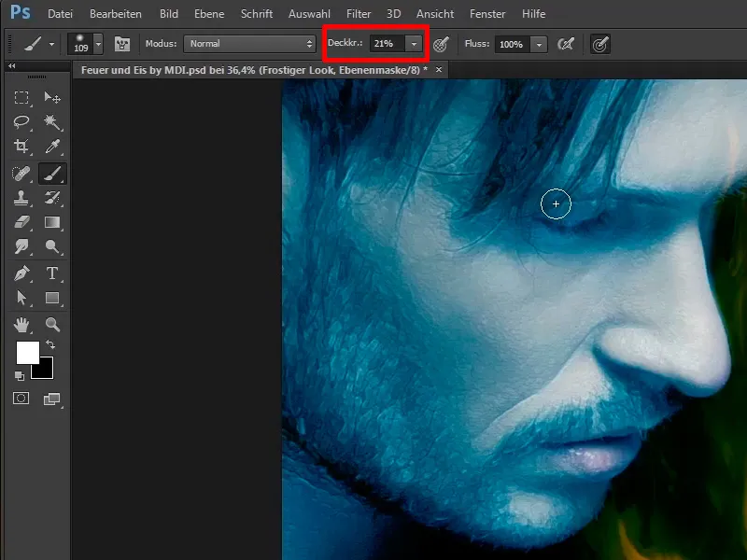The height and width of the screenshot is (560, 747).
Task: Change the screen mode
Action: click(x=51, y=399)
